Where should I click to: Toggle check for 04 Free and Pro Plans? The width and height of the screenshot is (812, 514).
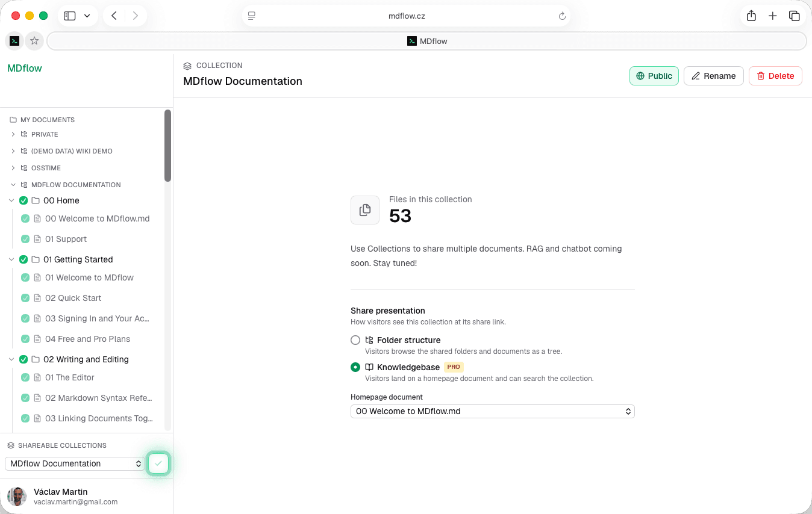(25, 339)
